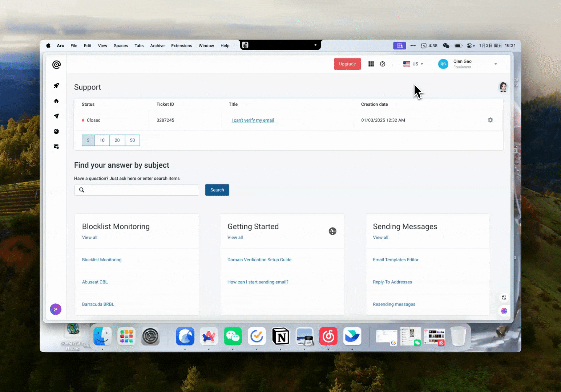This screenshot has width=561, height=392.
Task: Open the Trash in the dock
Action: 459,336
